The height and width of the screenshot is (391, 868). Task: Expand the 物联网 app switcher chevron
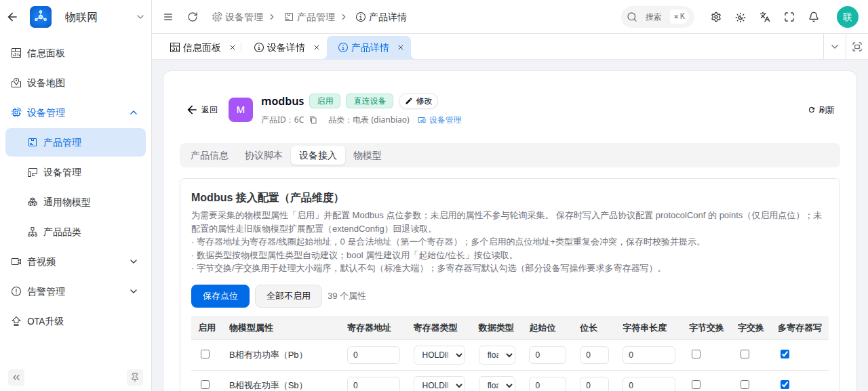pyautogui.click(x=140, y=17)
